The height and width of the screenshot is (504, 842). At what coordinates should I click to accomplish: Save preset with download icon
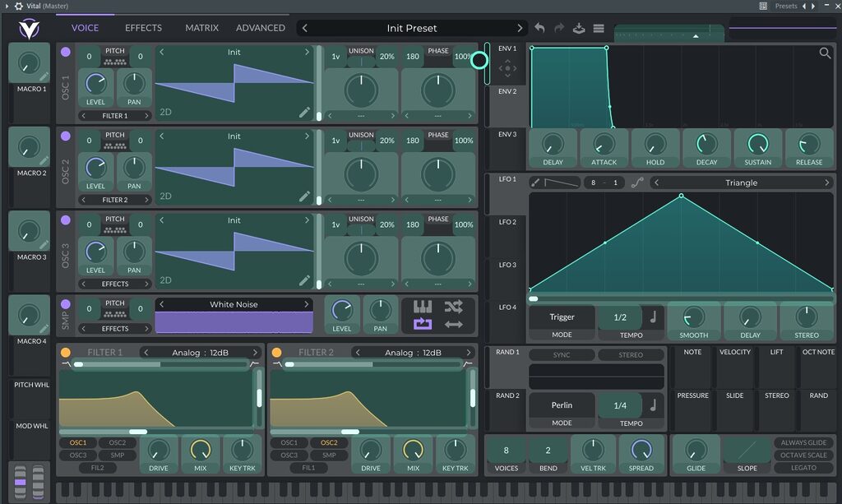point(579,28)
